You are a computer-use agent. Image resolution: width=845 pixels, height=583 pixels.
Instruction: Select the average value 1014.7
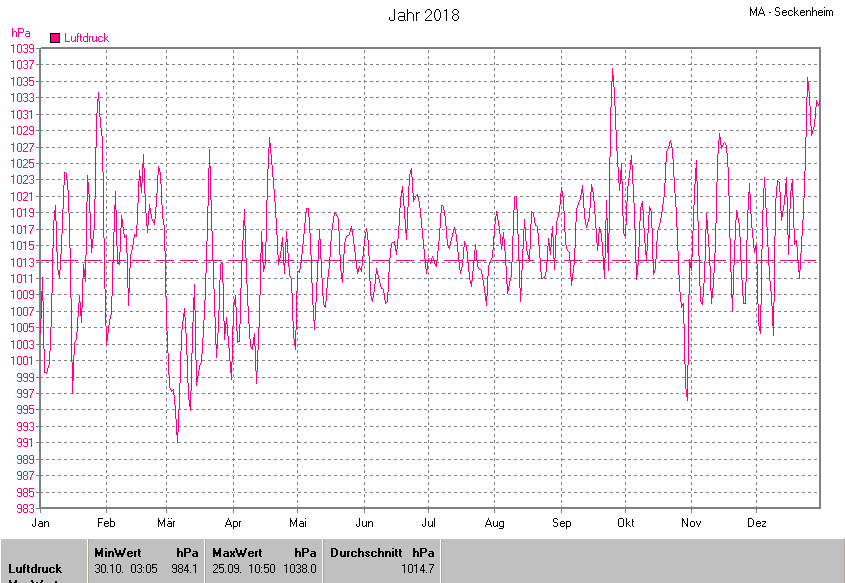(x=417, y=569)
